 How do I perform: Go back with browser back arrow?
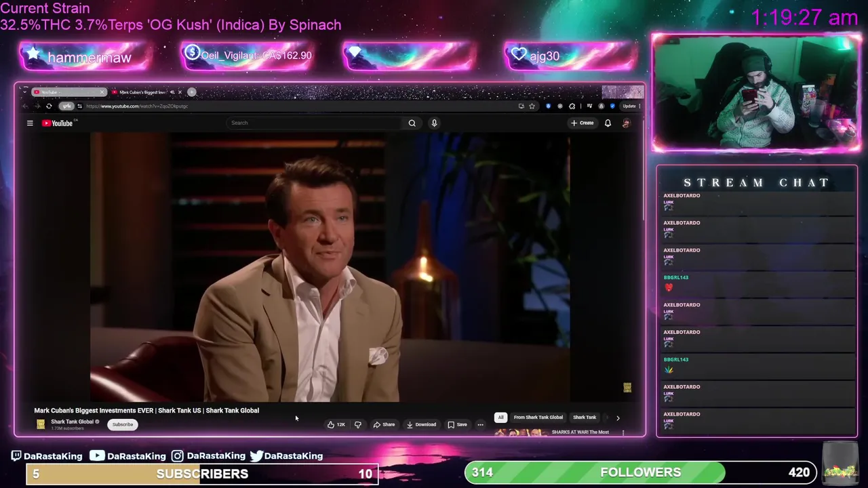pyautogui.click(x=25, y=106)
